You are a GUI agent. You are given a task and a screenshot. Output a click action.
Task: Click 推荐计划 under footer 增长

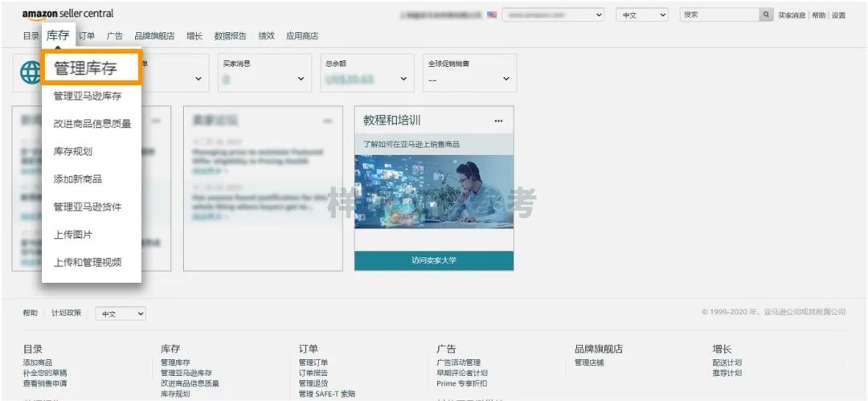pyautogui.click(x=727, y=374)
